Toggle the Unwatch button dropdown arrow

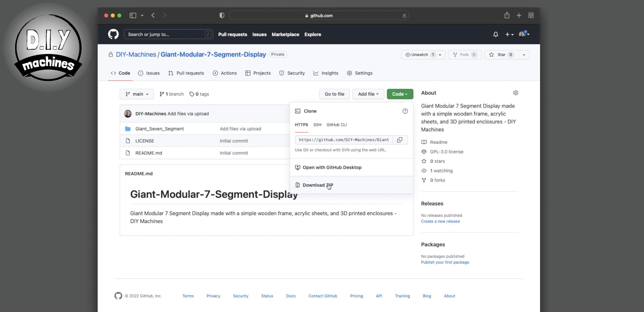(x=441, y=55)
